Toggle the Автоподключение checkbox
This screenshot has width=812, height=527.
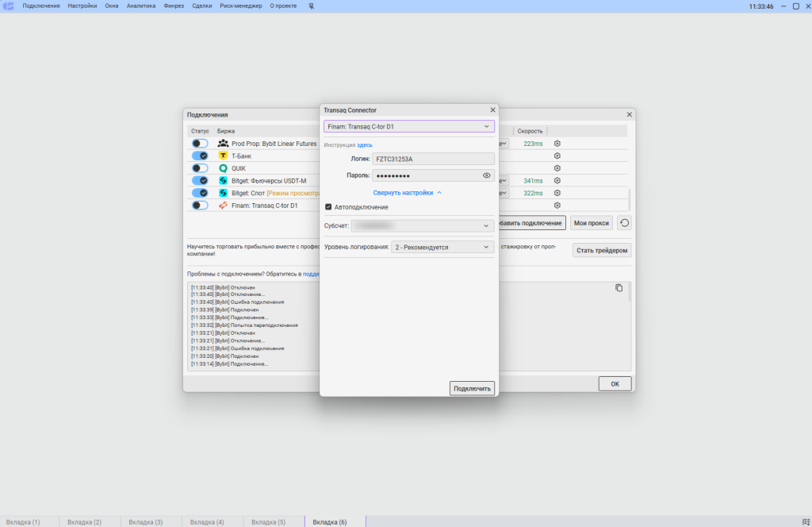329,207
